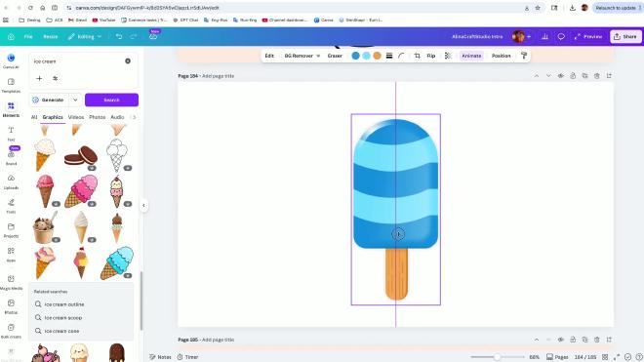Undo the last action
Image resolution: width=644 pixels, height=362 pixels.
click(x=119, y=36)
